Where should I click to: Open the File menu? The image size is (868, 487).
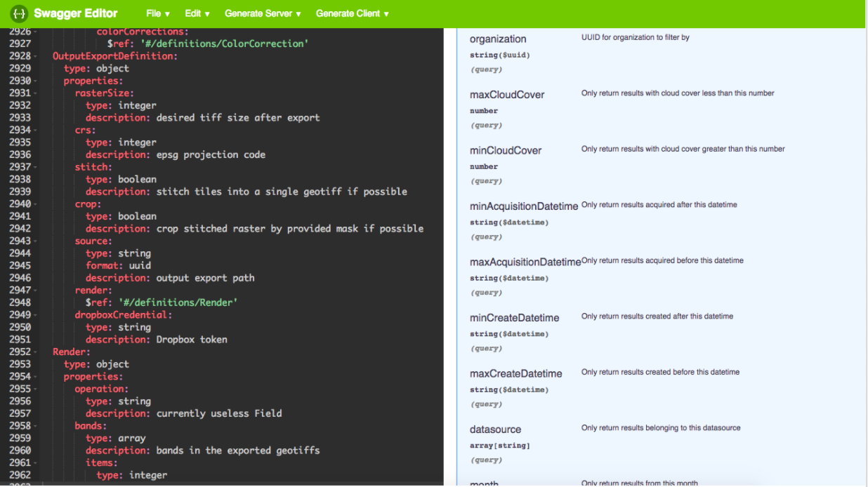pos(158,13)
